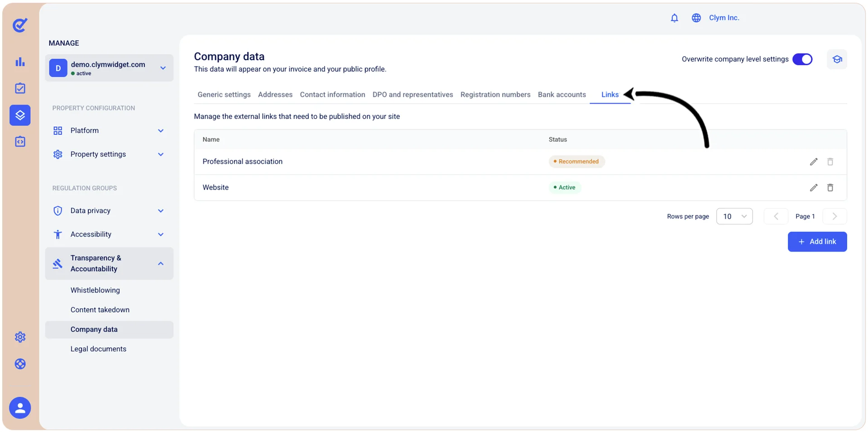Toggle Overwrite company level settings switch
868x432 pixels.
click(802, 59)
